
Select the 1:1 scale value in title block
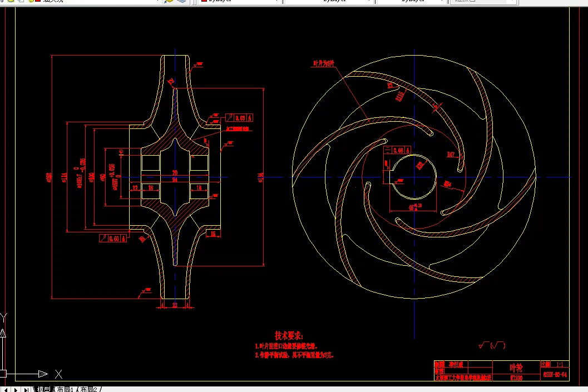pyautogui.click(x=560, y=364)
